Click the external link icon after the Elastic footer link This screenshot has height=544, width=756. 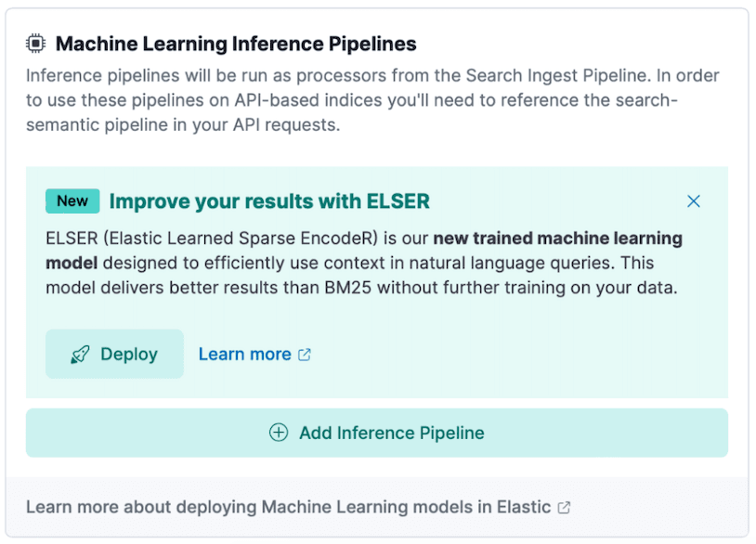click(564, 508)
